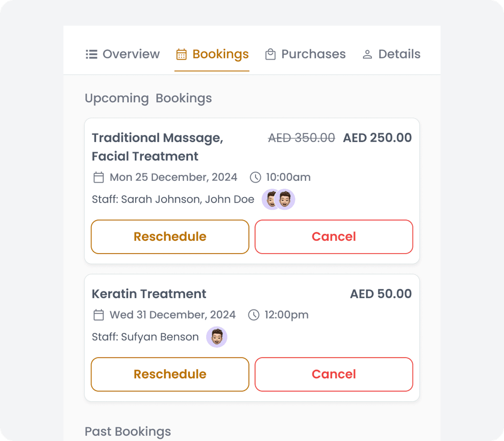
Task: Cancel the Traditional Massage booking
Action: (x=334, y=237)
